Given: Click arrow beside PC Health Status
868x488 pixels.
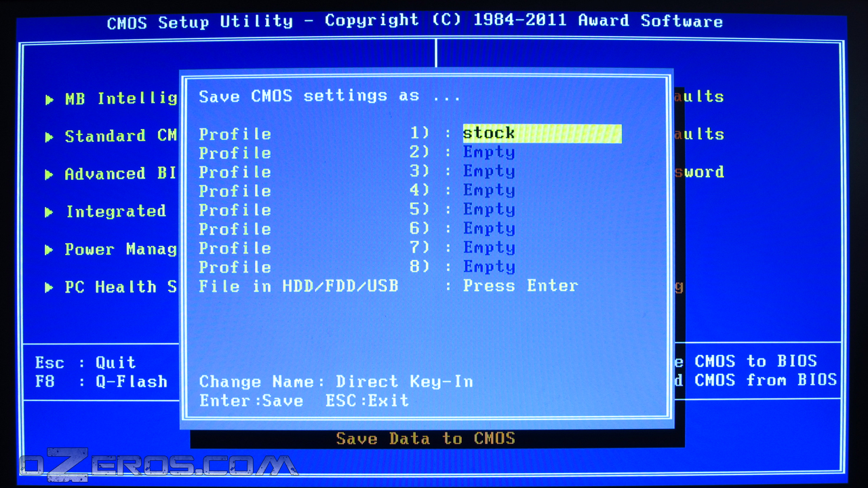Looking at the screenshot, I should pos(49,288).
